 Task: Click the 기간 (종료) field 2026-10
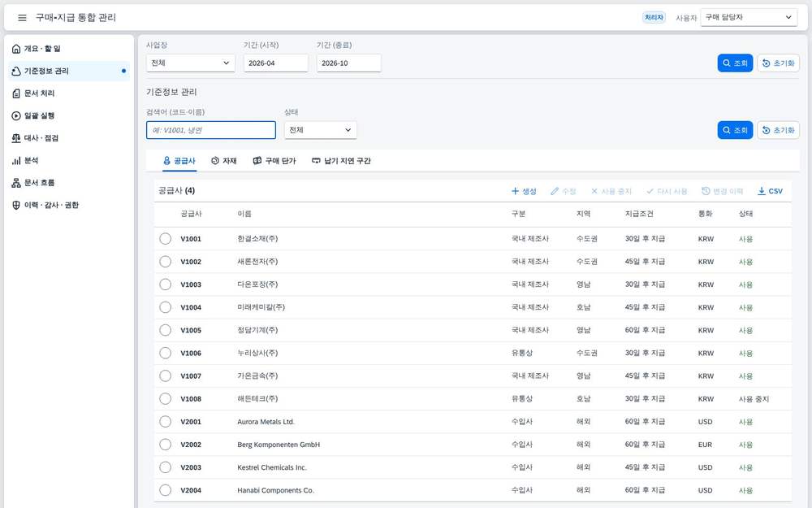[349, 63]
